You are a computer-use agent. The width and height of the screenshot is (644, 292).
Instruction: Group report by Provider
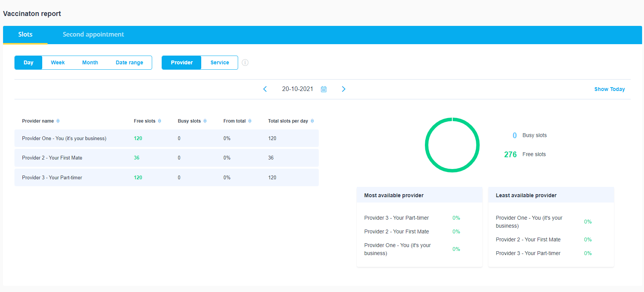[x=182, y=63]
